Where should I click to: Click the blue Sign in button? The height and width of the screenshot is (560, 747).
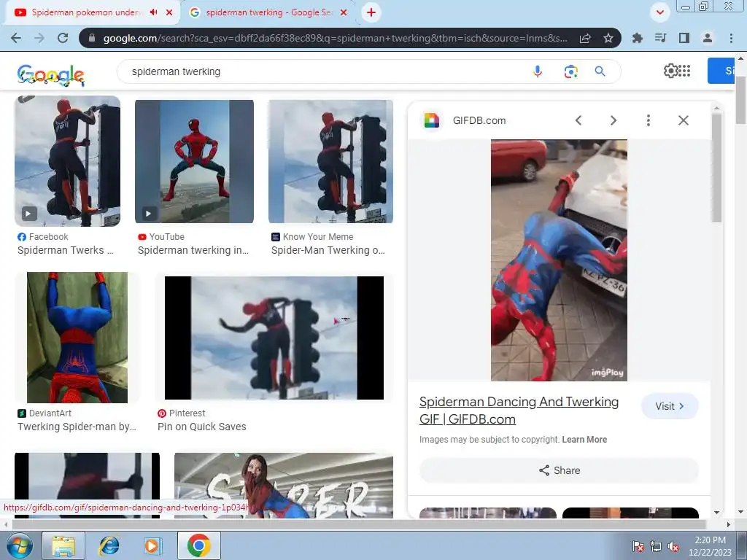(x=721, y=71)
